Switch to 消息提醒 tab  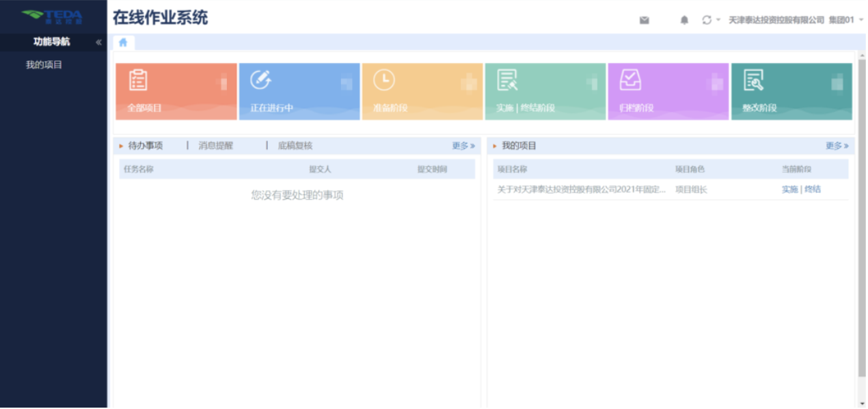click(216, 146)
